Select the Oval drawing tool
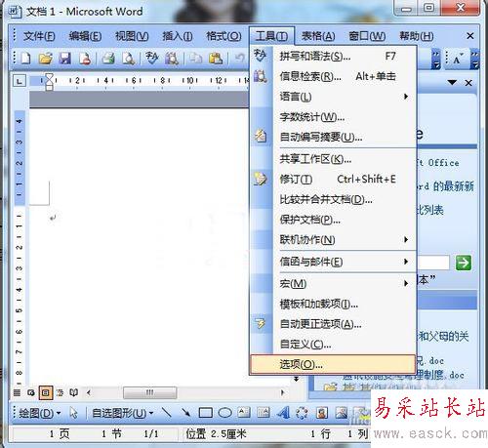488x448 pixels. click(x=224, y=413)
